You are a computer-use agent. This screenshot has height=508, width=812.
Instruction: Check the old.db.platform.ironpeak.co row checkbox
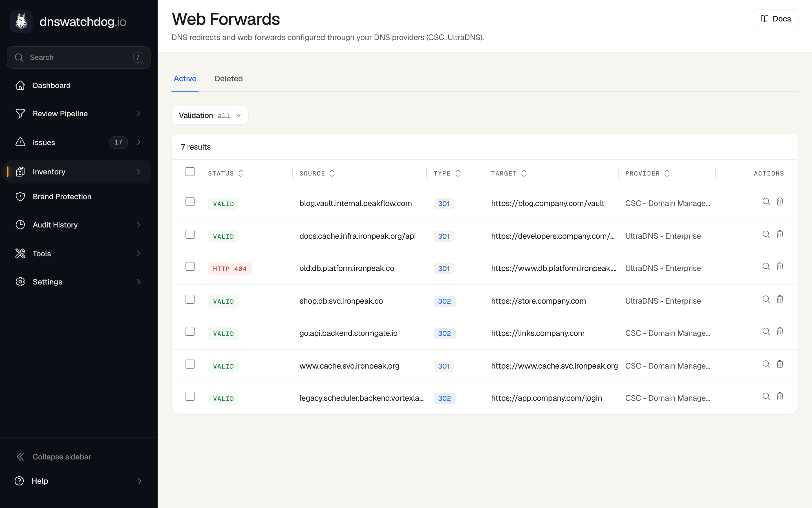[x=190, y=266]
